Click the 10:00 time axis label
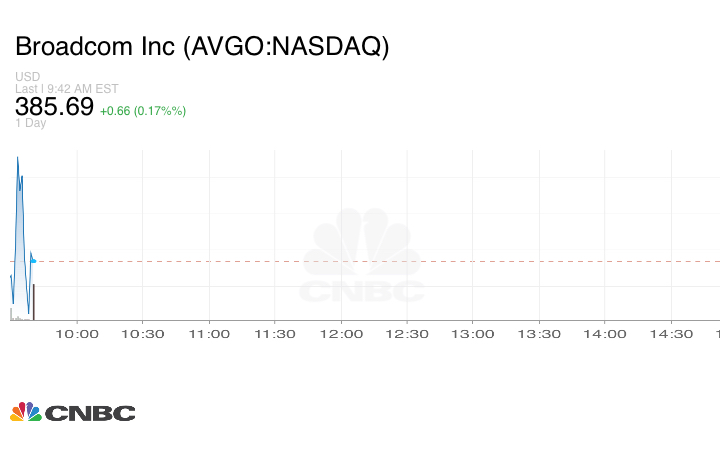The image size is (720, 450). [x=76, y=334]
